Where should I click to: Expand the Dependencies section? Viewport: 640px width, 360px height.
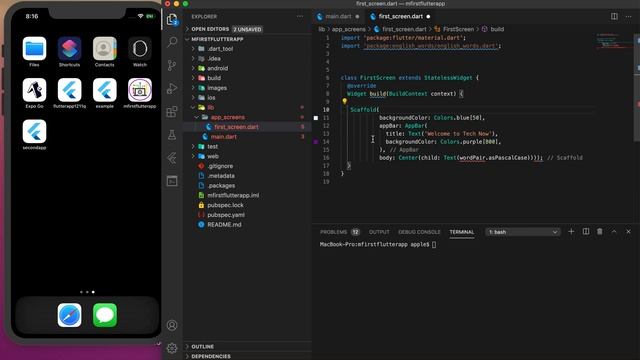pos(247,356)
